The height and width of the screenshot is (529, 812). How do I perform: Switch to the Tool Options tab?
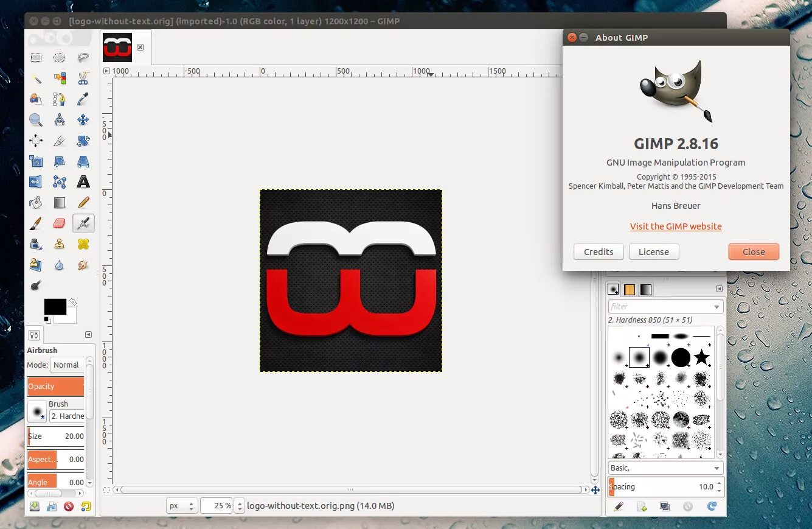point(34,335)
